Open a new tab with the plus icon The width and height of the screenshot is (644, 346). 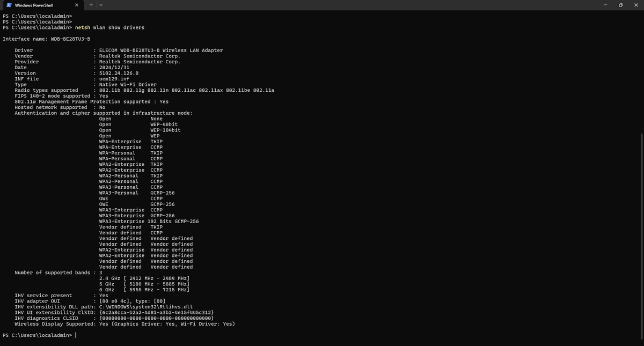point(91,5)
